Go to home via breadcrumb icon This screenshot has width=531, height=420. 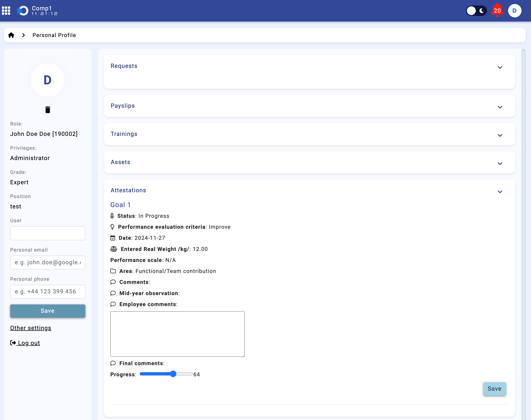click(x=11, y=35)
